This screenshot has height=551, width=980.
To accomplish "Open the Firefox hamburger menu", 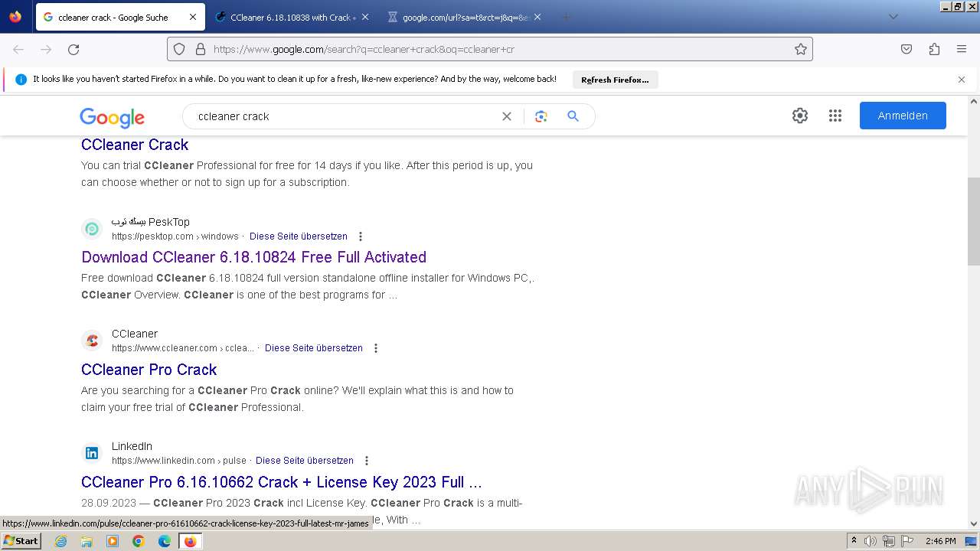I will pyautogui.click(x=962, y=49).
